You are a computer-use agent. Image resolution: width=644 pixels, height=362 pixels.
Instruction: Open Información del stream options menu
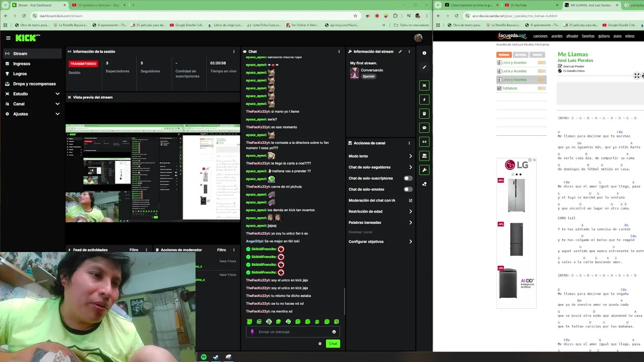pos(409,51)
